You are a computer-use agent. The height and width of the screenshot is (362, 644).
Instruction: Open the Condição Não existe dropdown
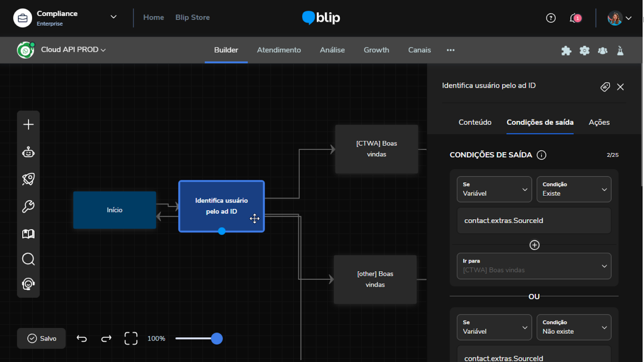pos(574,327)
